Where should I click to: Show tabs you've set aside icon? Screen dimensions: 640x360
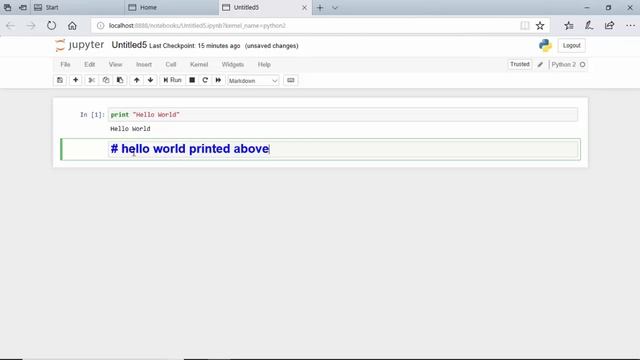click(x=7, y=7)
